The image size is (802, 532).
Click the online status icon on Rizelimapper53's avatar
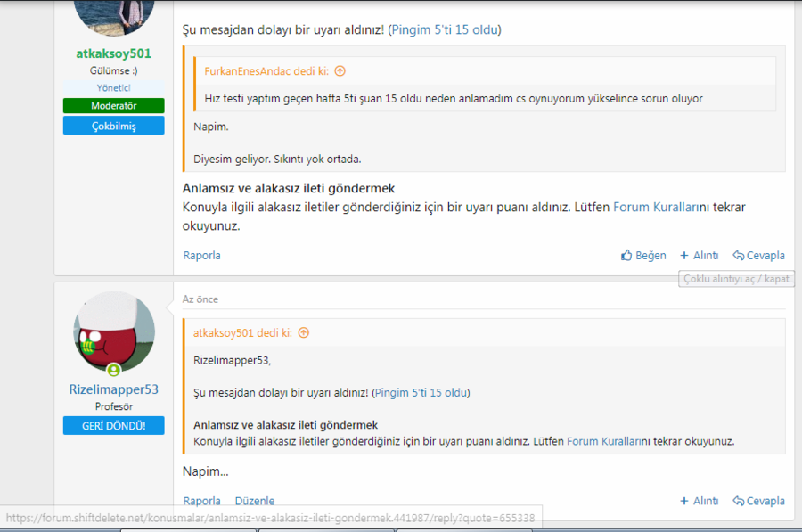tap(113, 369)
